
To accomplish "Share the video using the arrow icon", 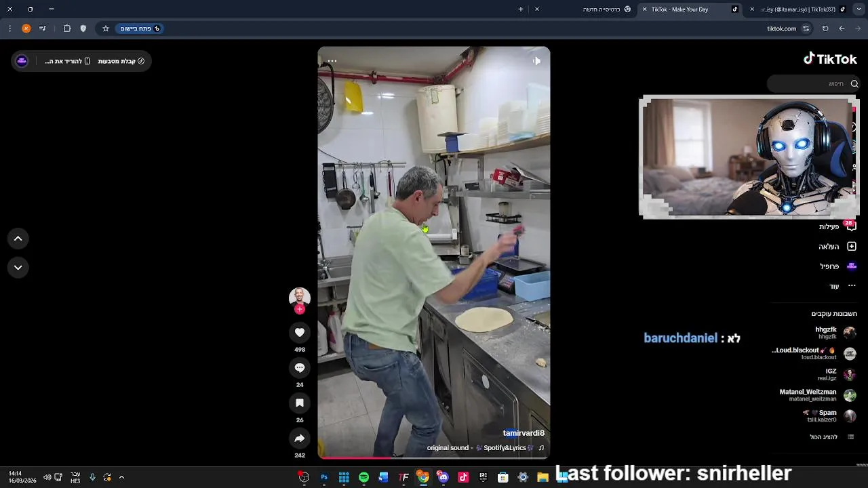I will tap(300, 438).
